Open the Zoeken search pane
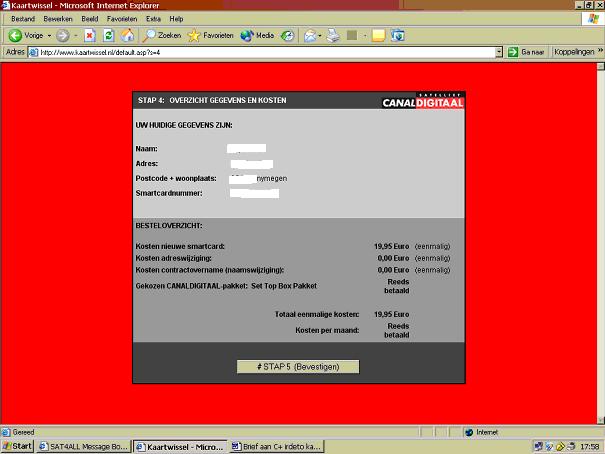The width and height of the screenshot is (605, 454). 162,35
